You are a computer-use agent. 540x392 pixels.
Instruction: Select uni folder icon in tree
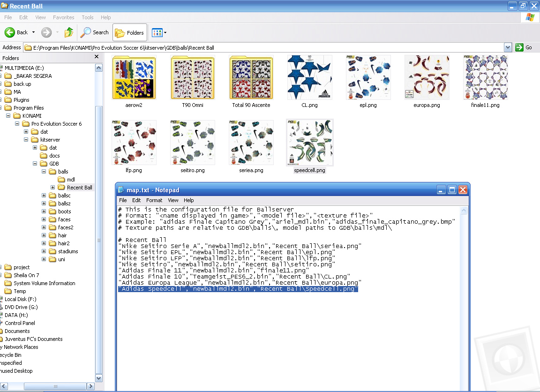coord(52,259)
